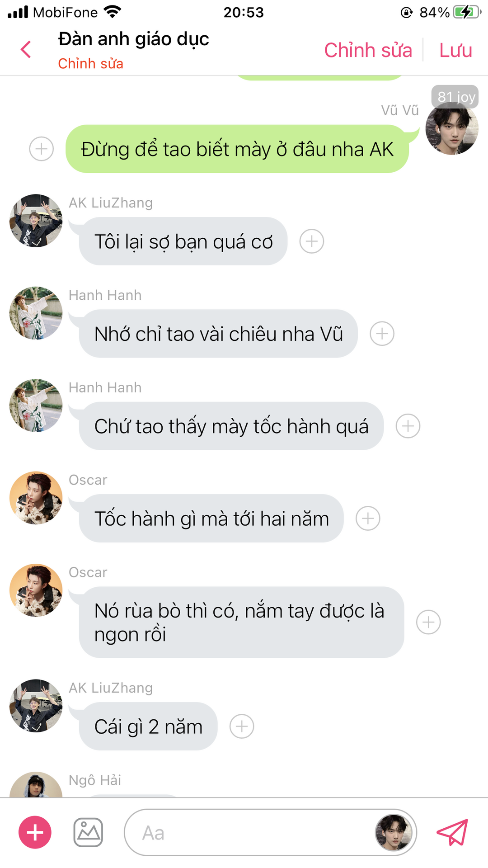
Task: Open Vũ Vũ's profile avatar
Action: tap(452, 128)
